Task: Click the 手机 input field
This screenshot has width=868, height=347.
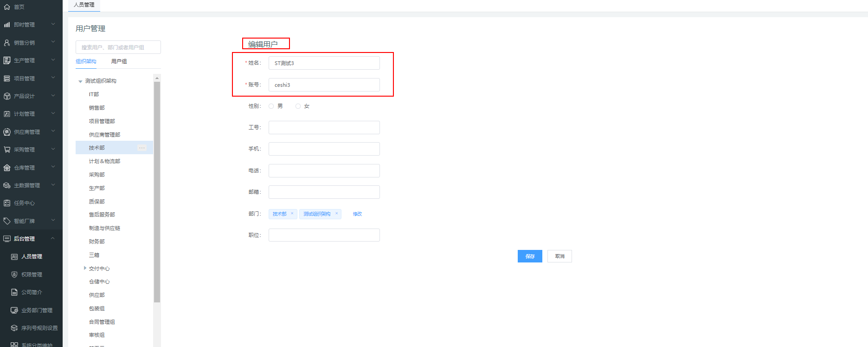Action: [x=324, y=149]
